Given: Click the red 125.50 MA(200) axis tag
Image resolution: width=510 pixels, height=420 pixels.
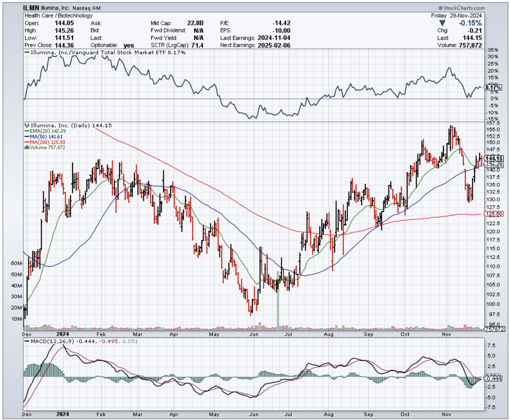Looking at the screenshot, I should (x=494, y=214).
